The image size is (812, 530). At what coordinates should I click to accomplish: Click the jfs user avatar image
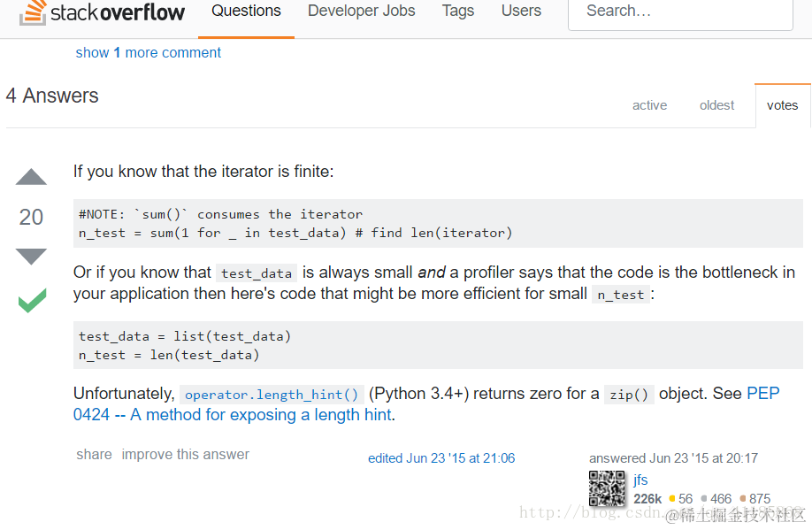point(607,488)
